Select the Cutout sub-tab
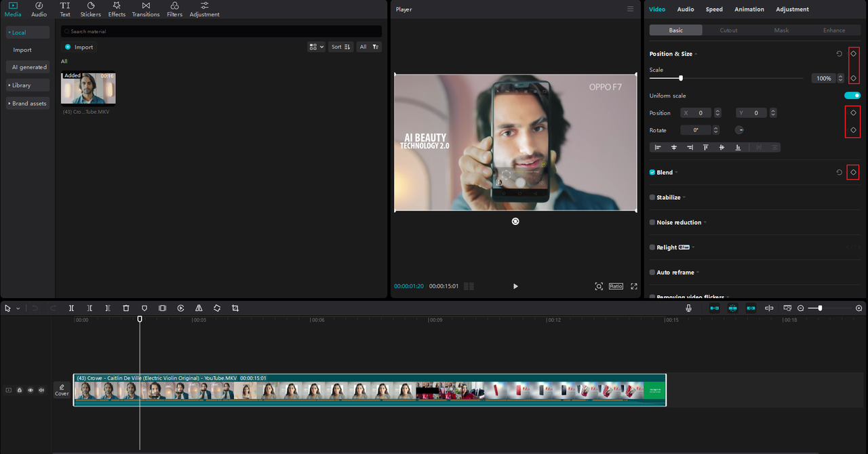Viewport: 868px width, 454px height. [728, 30]
